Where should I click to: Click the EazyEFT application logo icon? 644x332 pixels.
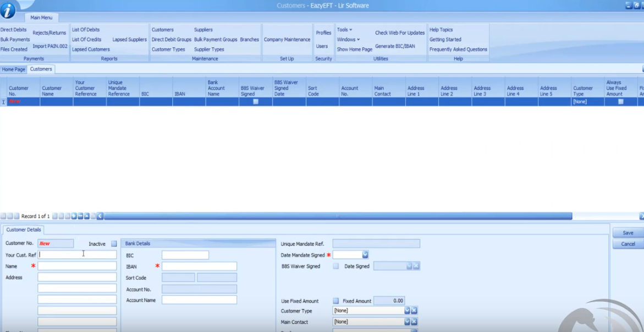[8, 10]
